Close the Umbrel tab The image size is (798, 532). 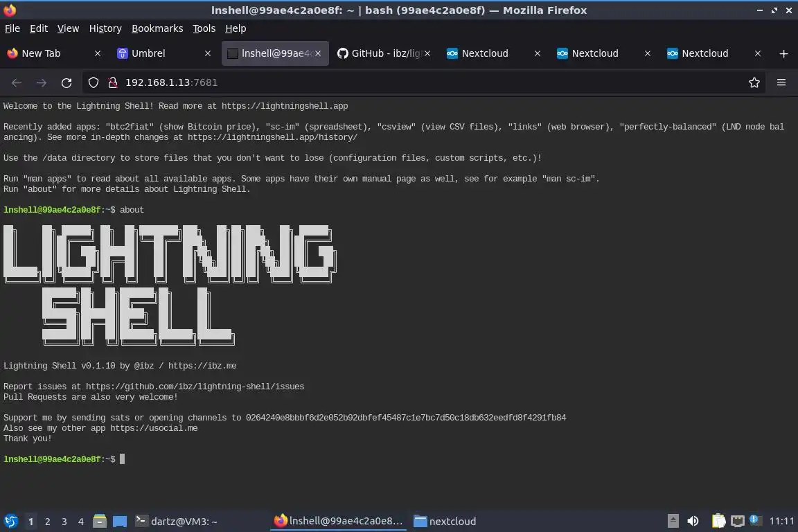[x=208, y=53]
